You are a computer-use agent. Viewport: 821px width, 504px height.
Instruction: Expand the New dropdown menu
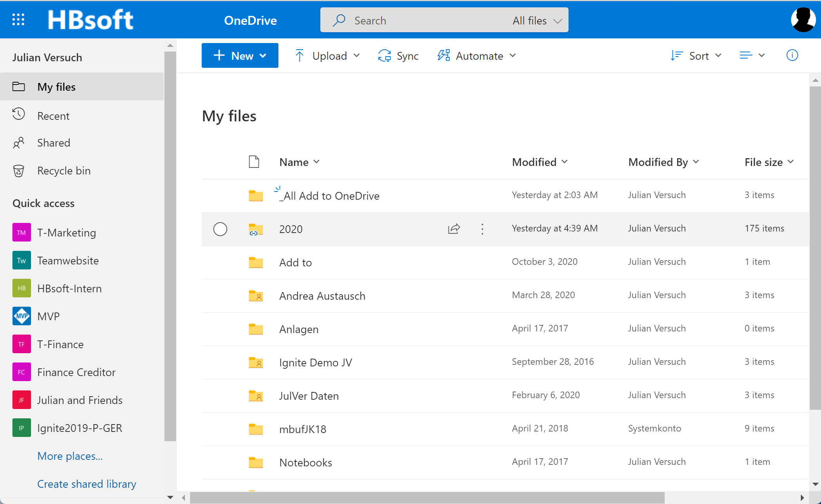click(x=240, y=55)
